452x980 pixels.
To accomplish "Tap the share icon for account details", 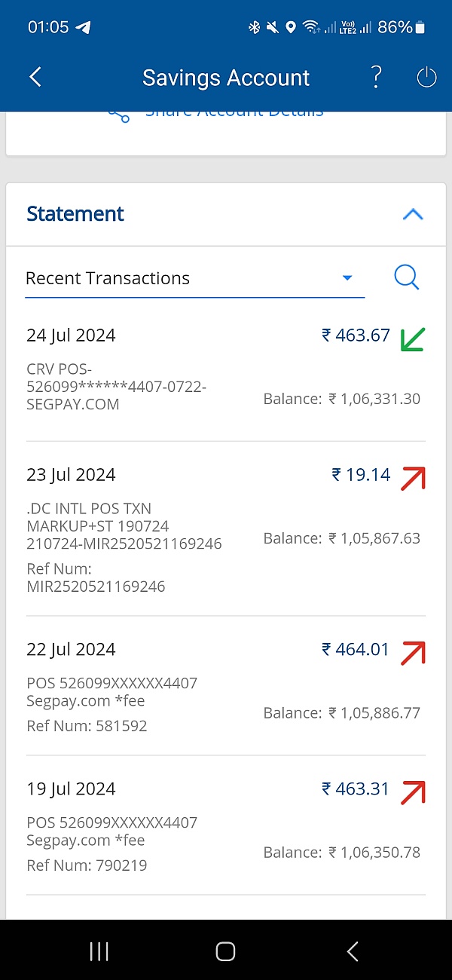I will [118, 115].
